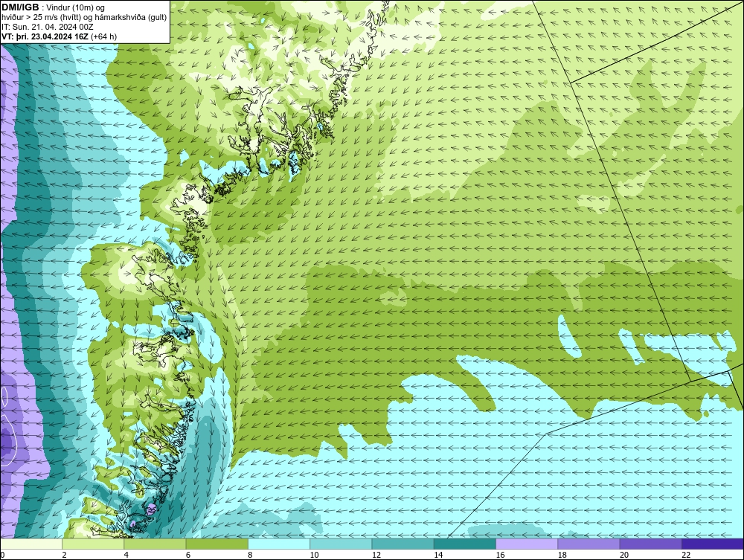Viewport: 744px width, 560px height.
Task: Click the legend tick label '12'
Action: 376,555
